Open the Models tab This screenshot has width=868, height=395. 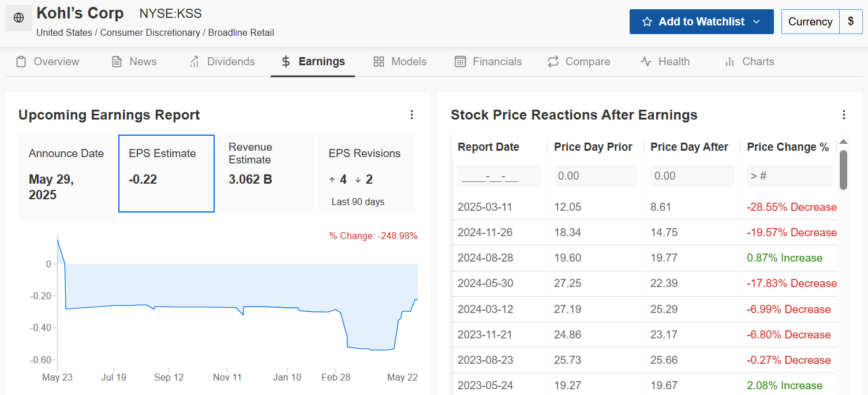[x=400, y=62]
